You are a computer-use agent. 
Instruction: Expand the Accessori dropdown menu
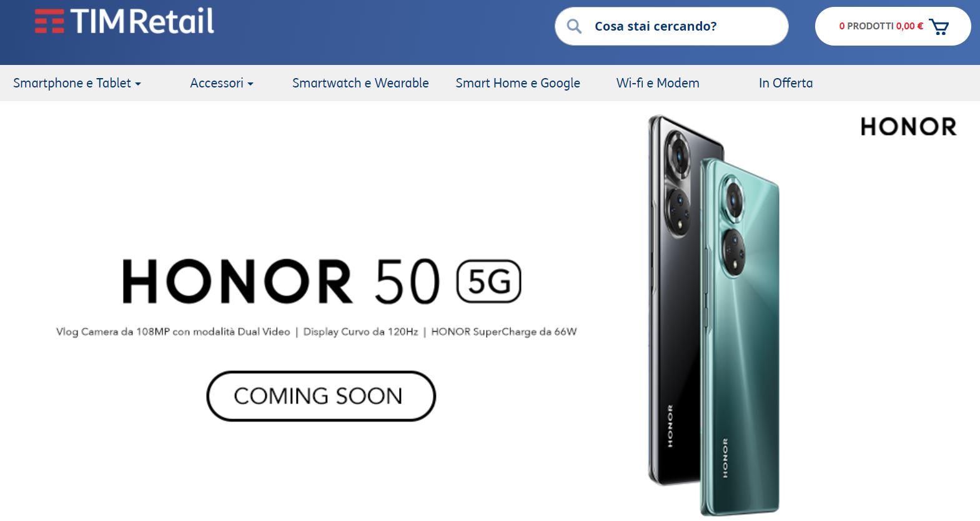pos(222,83)
